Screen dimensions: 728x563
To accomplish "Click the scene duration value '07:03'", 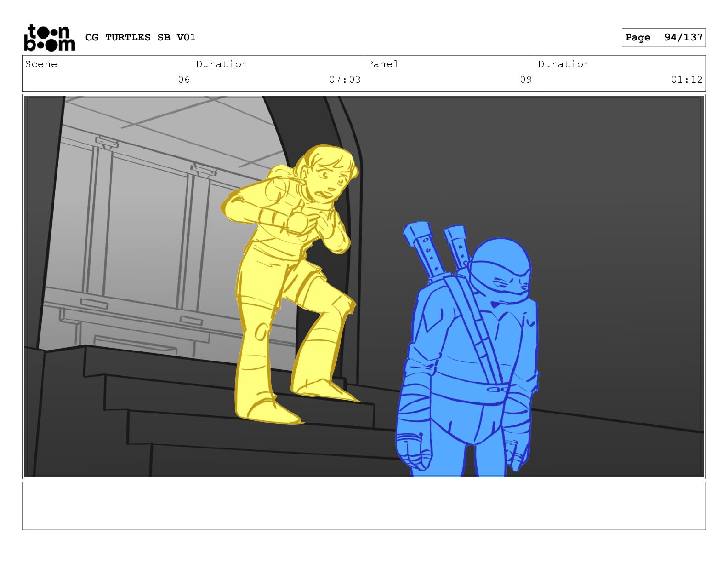I will coord(345,80).
